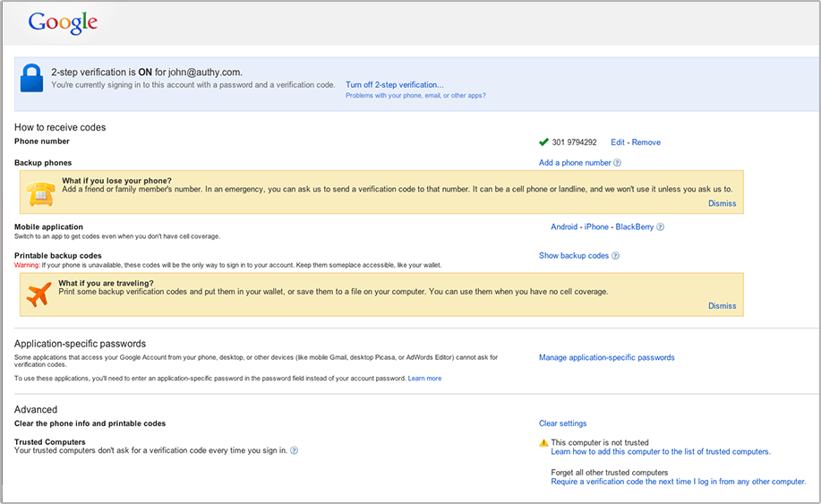Select Android mobile application link

[564, 227]
